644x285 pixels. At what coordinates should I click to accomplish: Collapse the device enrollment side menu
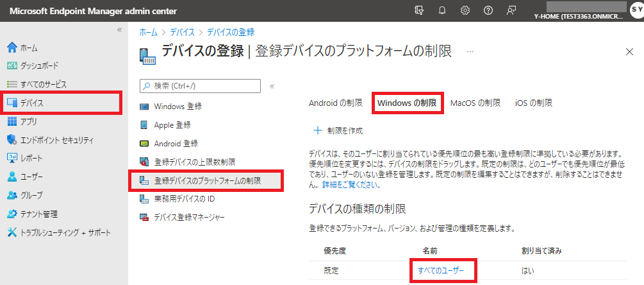click(272, 87)
